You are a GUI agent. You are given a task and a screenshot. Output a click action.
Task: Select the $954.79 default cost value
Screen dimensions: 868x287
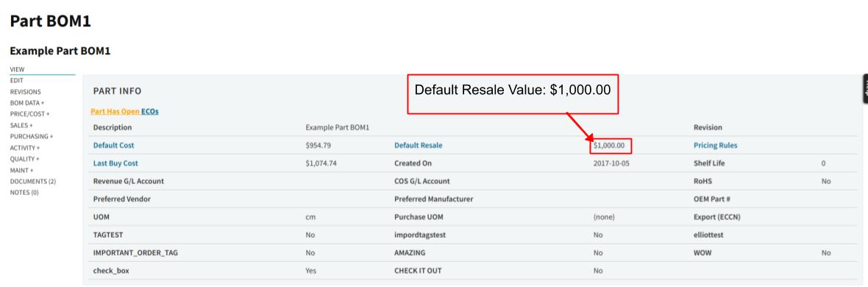coord(319,146)
